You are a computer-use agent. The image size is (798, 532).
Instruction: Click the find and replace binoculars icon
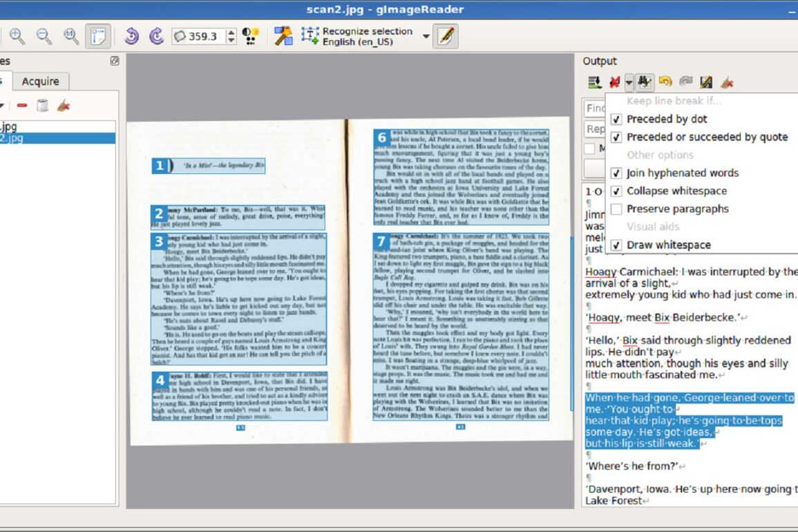645,82
